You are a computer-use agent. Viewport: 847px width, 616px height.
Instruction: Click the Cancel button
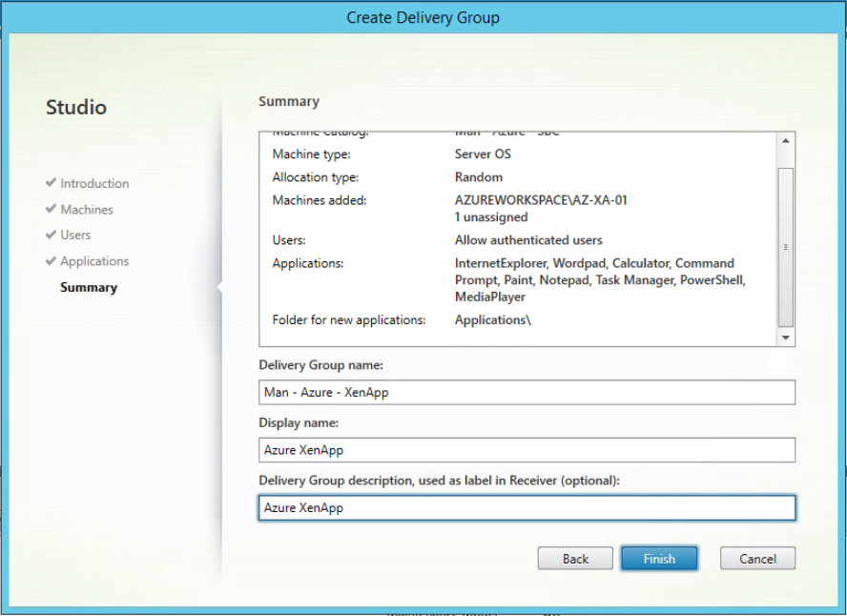coord(757,558)
